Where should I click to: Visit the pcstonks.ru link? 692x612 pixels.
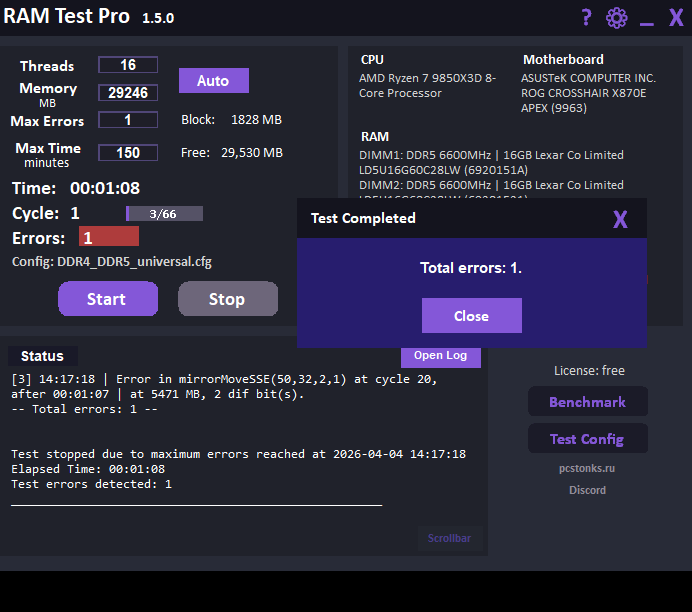(587, 468)
